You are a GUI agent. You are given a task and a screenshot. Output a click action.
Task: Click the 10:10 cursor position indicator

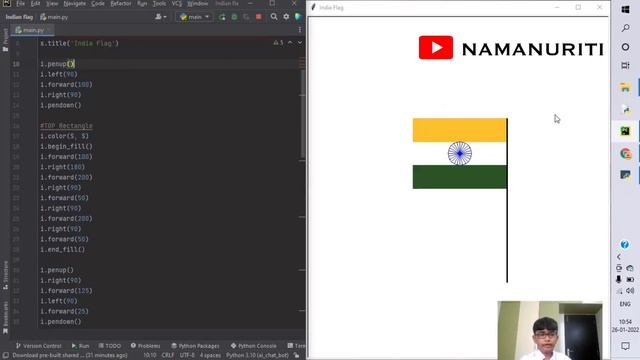[150, 356]
